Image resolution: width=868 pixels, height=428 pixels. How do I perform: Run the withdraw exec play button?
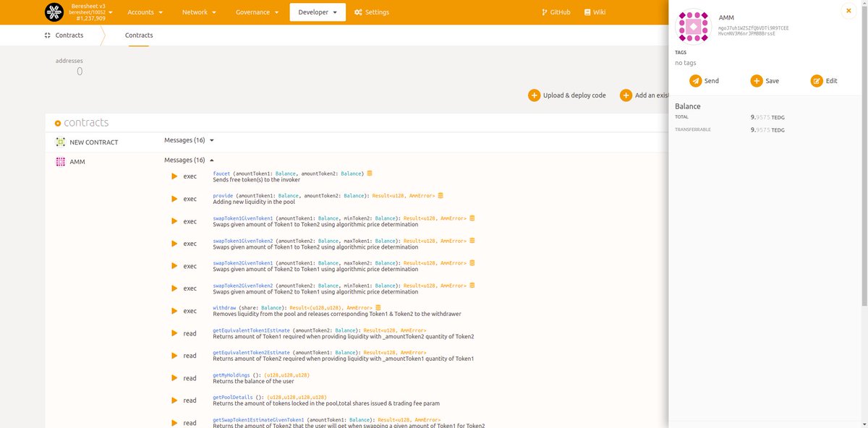174,311
